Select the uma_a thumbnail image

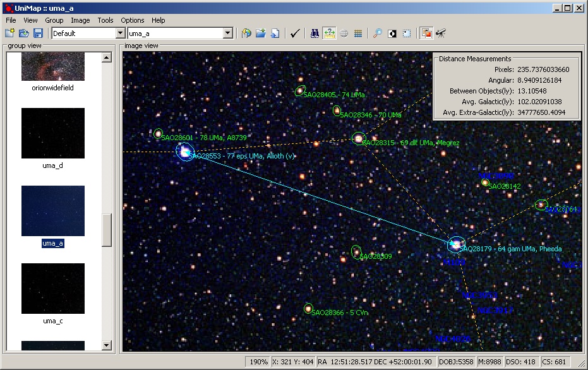click(53, 211)
